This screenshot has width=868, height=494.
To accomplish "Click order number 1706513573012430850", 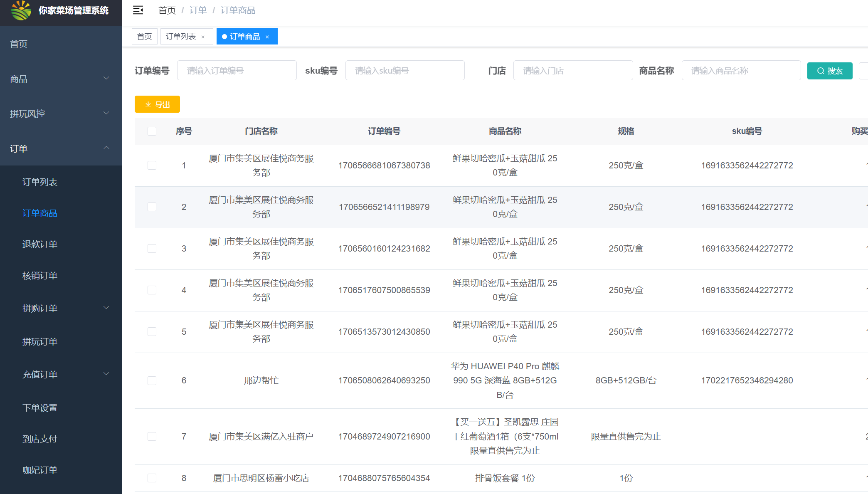I will (384, 332).
